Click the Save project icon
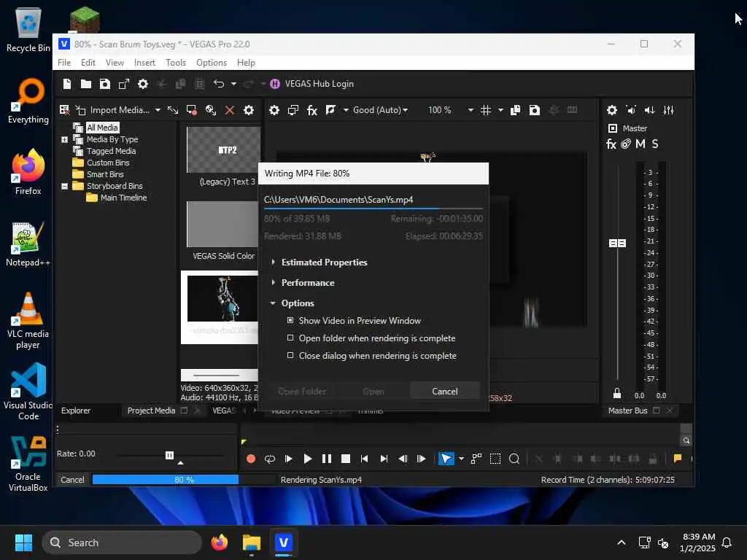Image resolution: width=747 pixels, height=560 pixels. 105,84
